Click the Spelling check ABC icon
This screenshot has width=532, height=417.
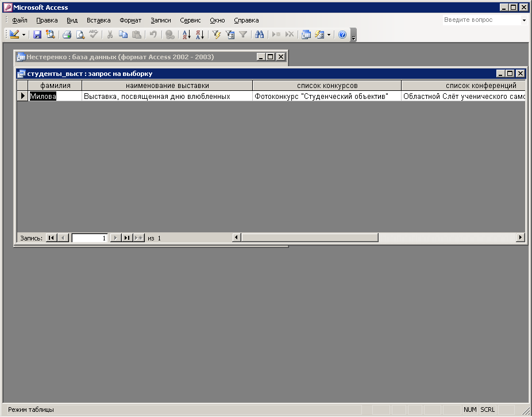pyautogui.click(x=93, y=35)
